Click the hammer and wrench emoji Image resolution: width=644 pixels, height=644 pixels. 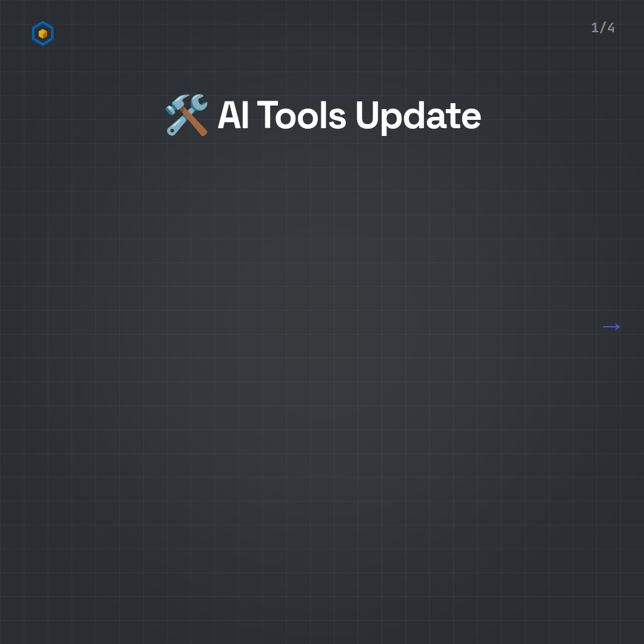click(187, 115)
